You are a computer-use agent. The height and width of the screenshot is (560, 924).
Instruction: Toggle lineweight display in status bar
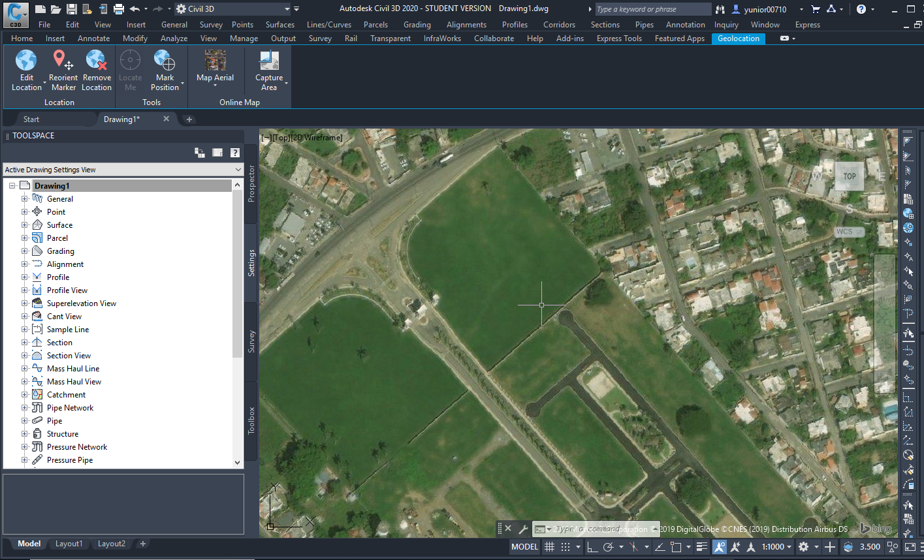click(x=702, y=547)
